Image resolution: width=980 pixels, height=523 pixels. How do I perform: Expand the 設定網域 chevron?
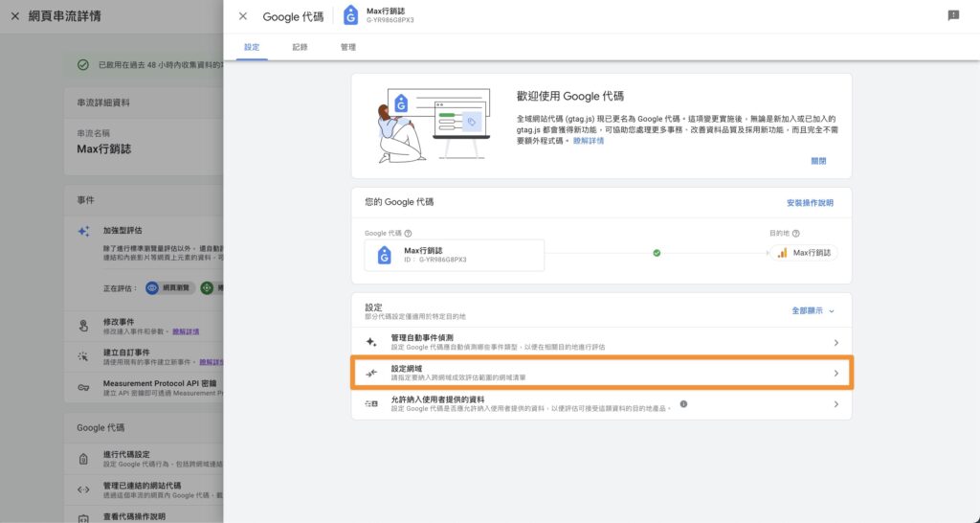pos(835,374)
